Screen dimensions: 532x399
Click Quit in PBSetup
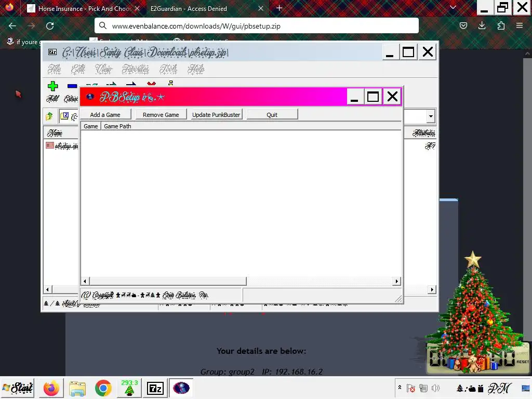pos(272,115)
